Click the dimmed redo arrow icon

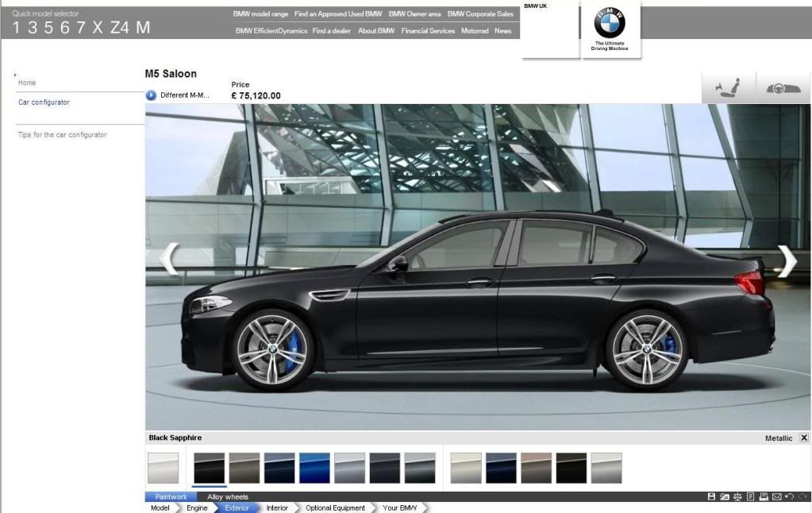click(803, 496)
